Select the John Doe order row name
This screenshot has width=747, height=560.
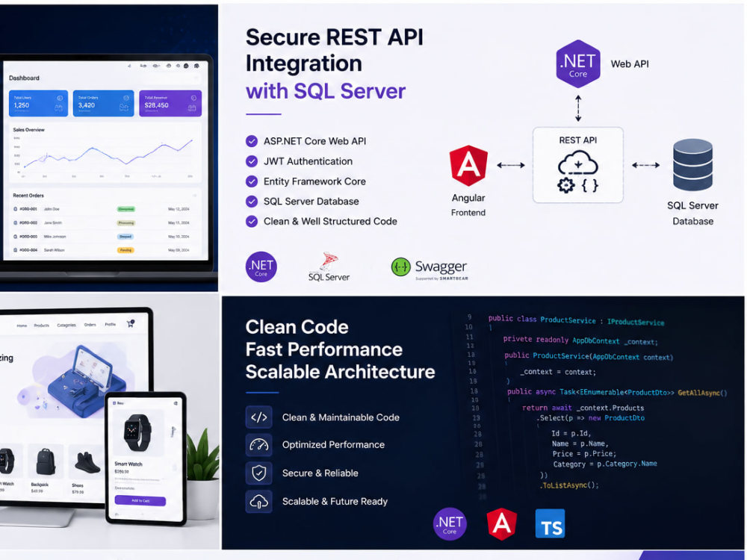click(52, 209)
